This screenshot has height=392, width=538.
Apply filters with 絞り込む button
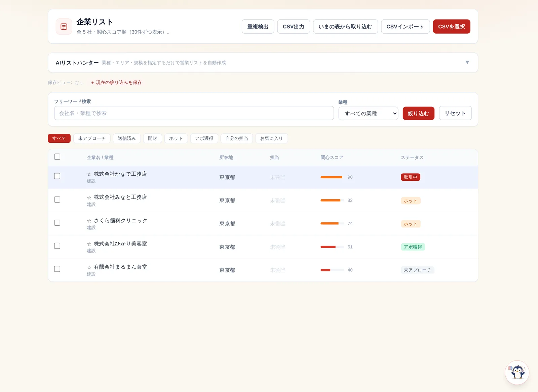tap(418, 114)
